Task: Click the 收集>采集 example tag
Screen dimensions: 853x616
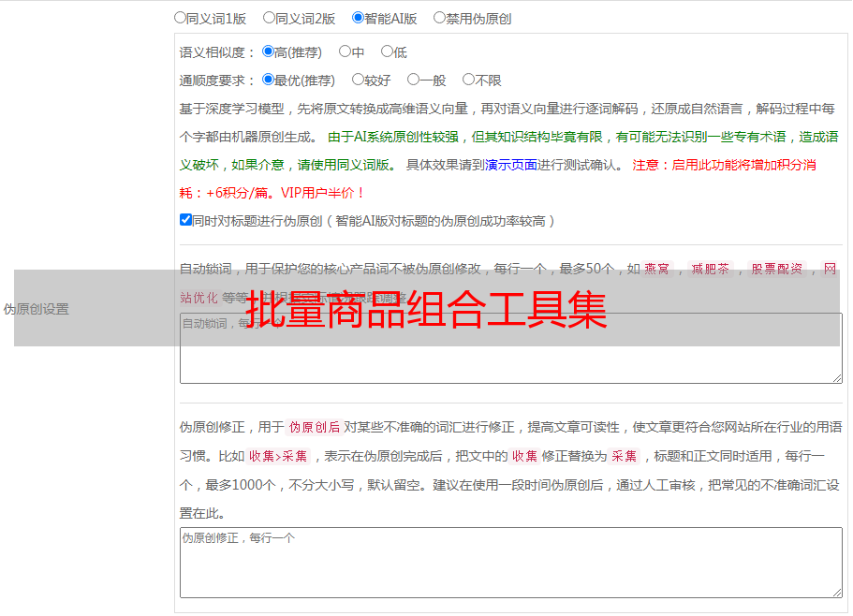Action: (x=278, y=456)
